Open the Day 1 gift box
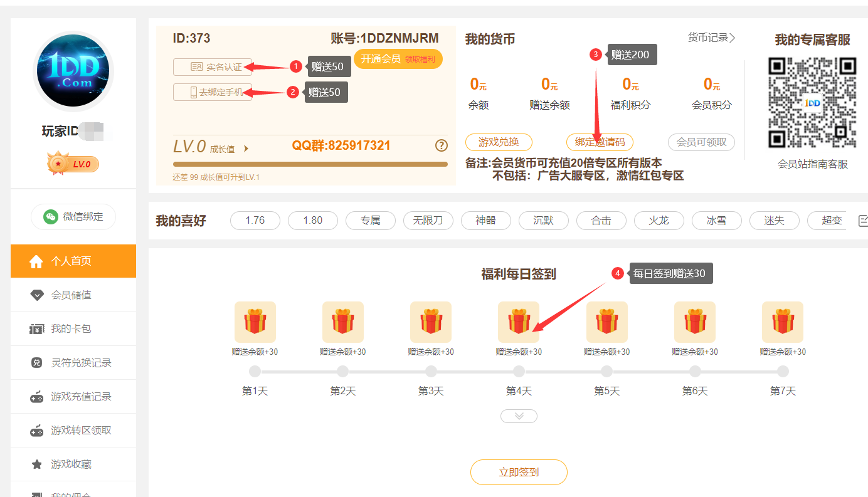This screenshot has width=868, height=497. point(255,322)
